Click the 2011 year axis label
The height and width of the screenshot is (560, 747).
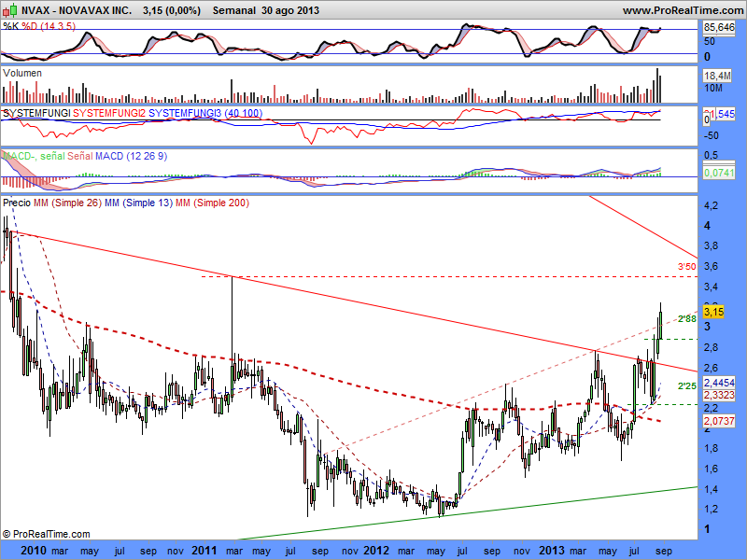[x=204, y=551]
